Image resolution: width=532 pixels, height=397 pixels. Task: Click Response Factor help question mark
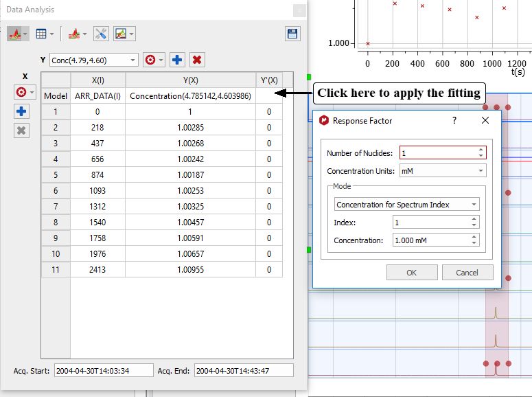coord(454,120)
